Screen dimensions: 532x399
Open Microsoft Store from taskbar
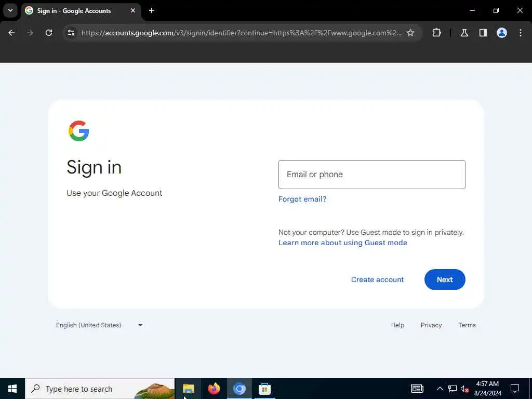[x=264, y=389]
